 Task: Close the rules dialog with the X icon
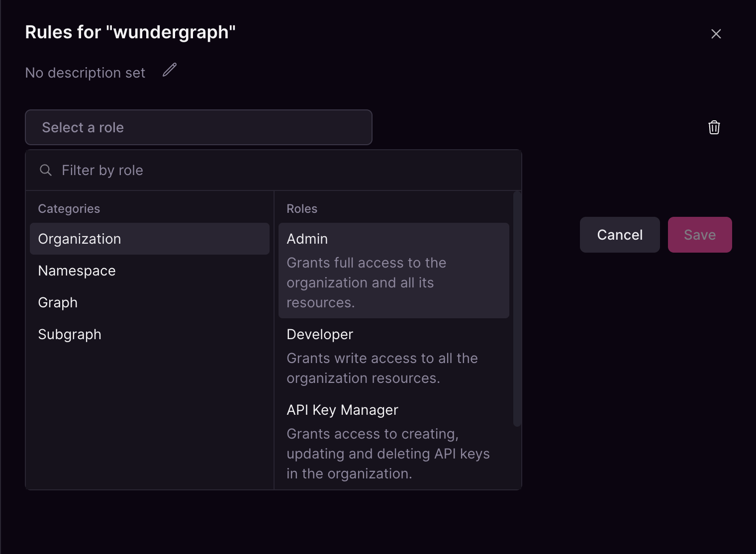click(716, 34)
